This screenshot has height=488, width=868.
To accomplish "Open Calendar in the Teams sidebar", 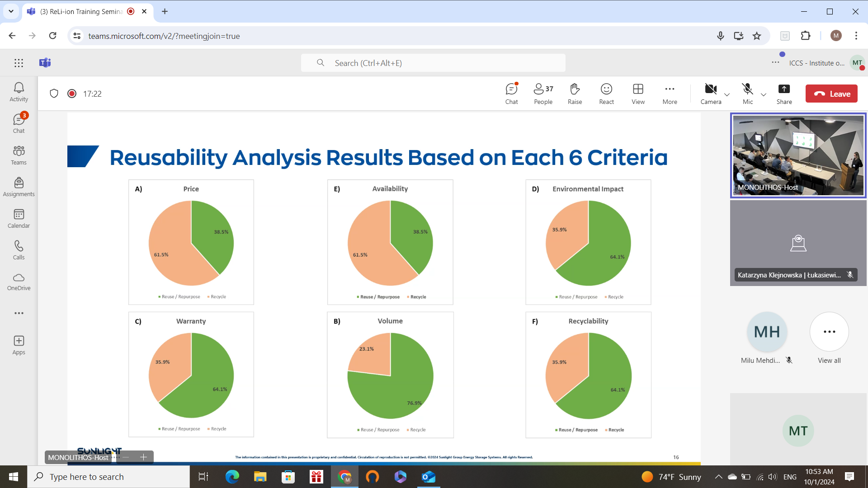I will (19, 218).
